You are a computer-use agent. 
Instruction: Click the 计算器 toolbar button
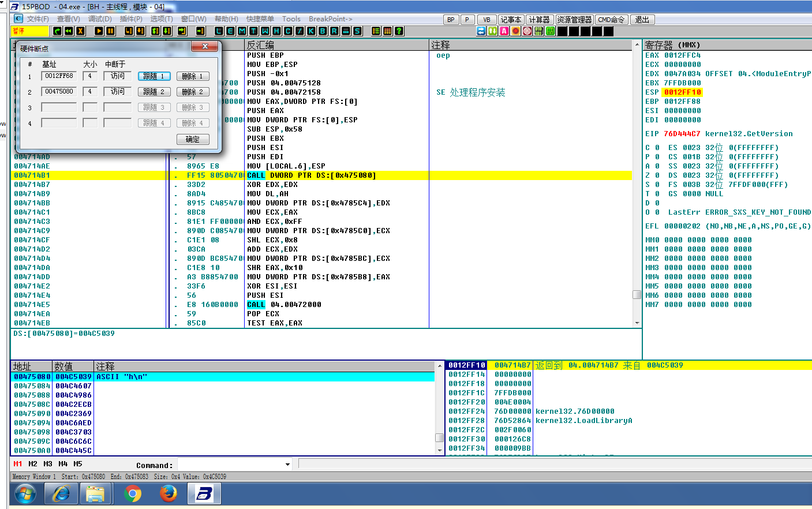pos(540,20)
